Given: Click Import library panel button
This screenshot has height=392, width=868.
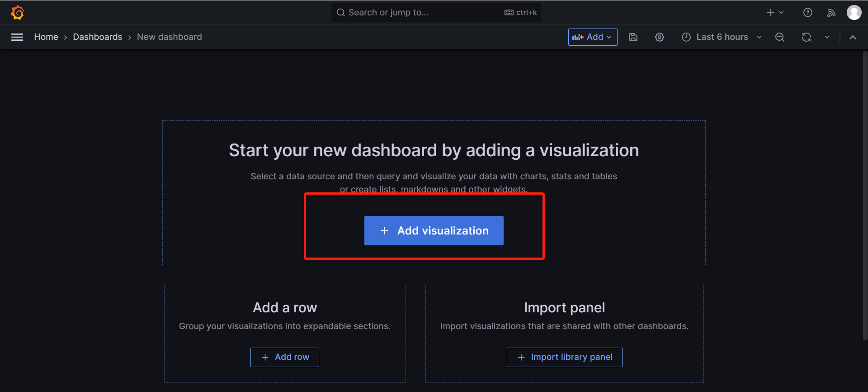Looking at the screenshot, I should pyautogui.click(x=564, y=357).
